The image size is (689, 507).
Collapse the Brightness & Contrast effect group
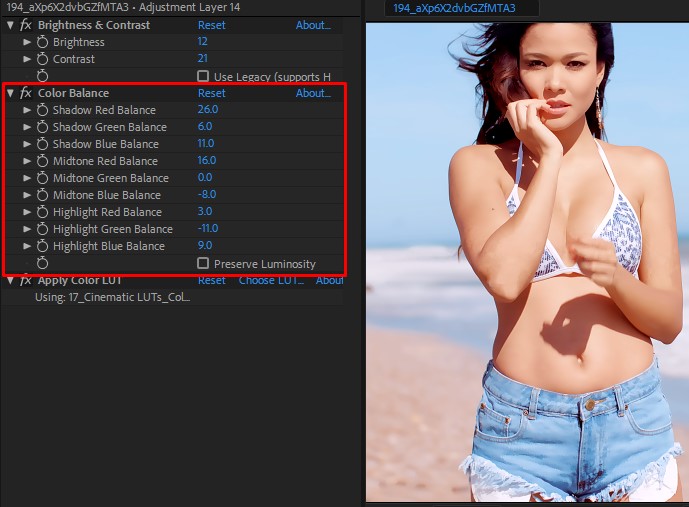(10, 25)
